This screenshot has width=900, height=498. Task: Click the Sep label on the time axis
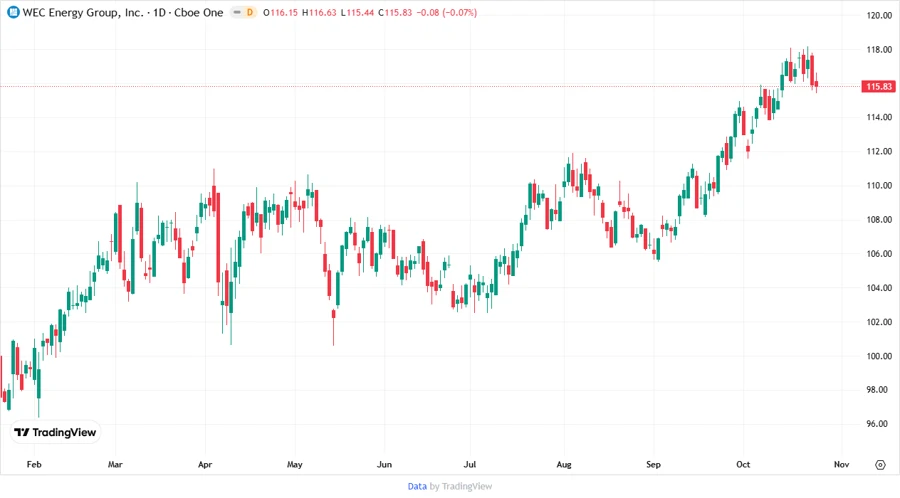click(653, 464)
